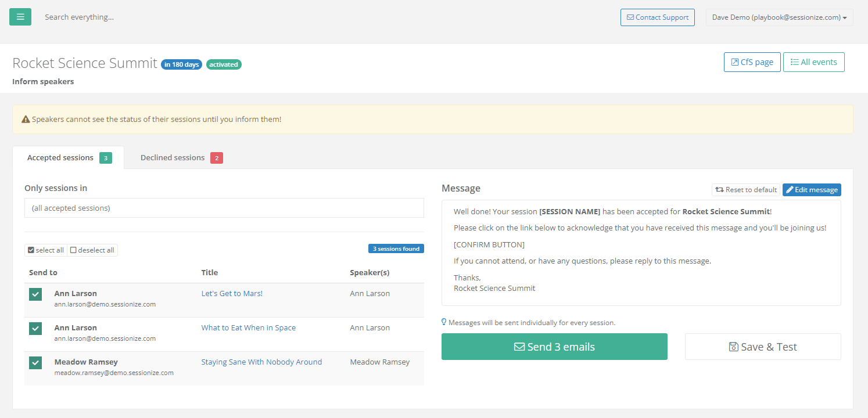This screenshot has height=418, width=868.
Task: Show the All events list
Action: tap(813, 62)
